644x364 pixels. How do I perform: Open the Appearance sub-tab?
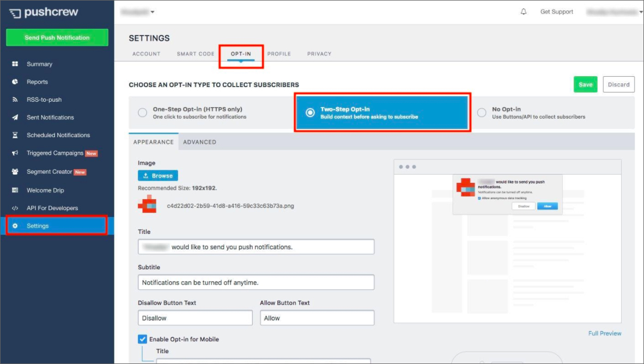pyautogui.click(x=153, y=142)
